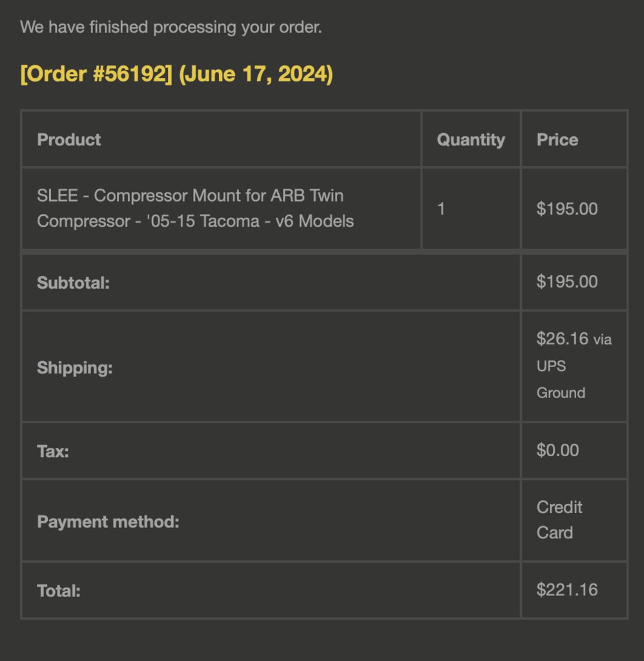The height and width of the screenshot is (661, 644).
Task: Click the subtotal amount $195.00
Action: tap(567, 282)
